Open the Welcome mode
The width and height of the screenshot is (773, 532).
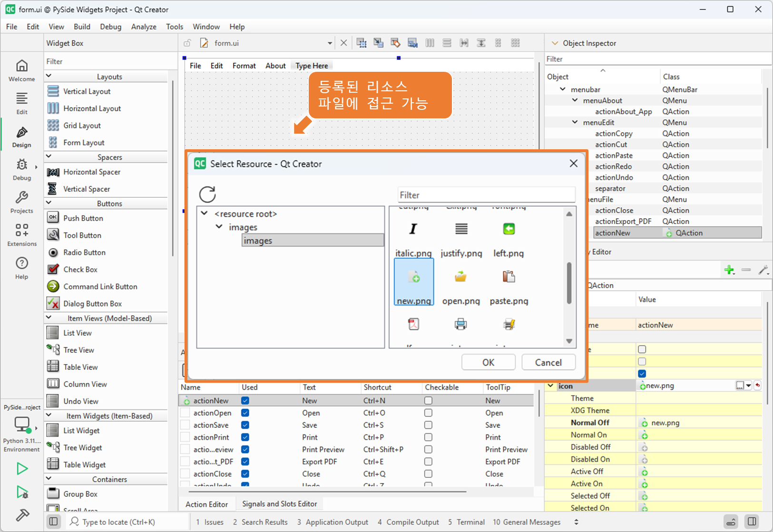22,70
